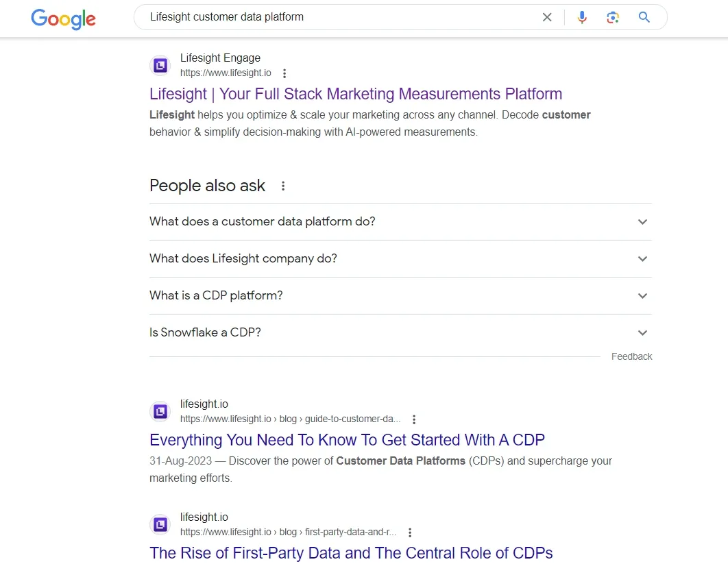Open three-dot menu for guide-to-customer-da... result
The height and width of the screenshot is (564, 728).
click(413, 419)
